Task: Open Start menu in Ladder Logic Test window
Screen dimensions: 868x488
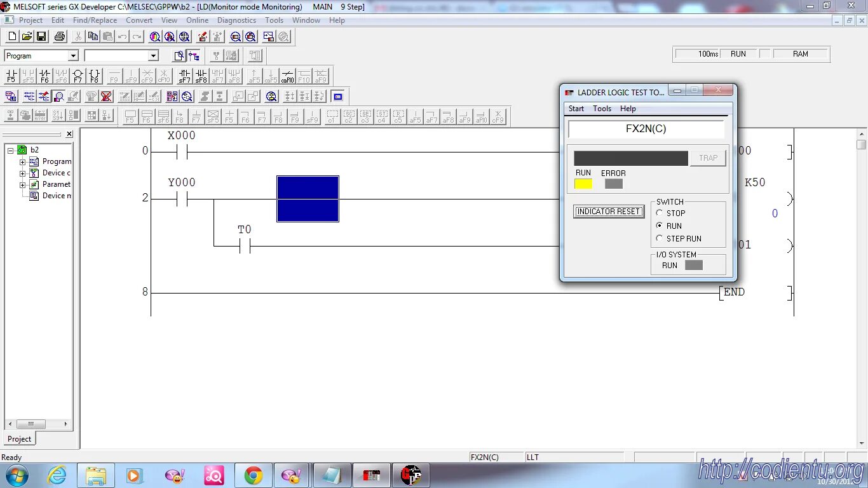Action: tap(576, 109)
